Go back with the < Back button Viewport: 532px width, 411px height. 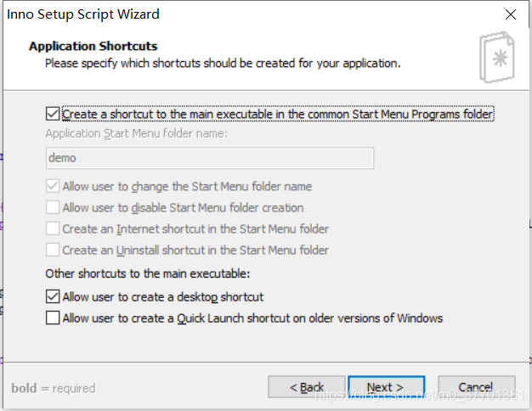(x=307, y=387)
